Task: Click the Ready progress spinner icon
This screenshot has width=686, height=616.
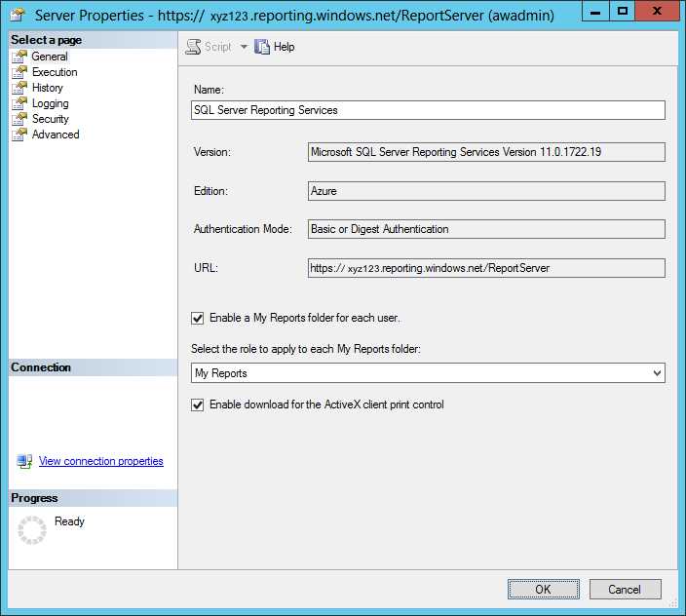Action: [32, 530]
